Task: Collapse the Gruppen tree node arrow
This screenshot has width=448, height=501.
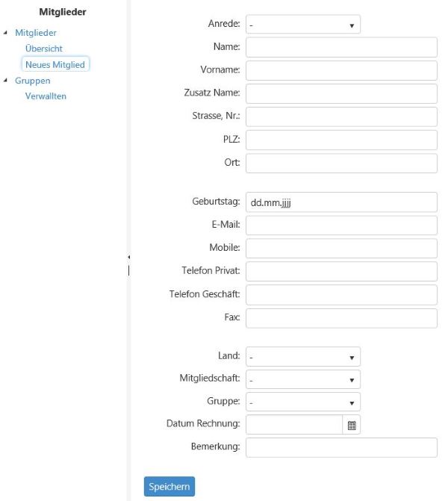Action: (5, 81)
